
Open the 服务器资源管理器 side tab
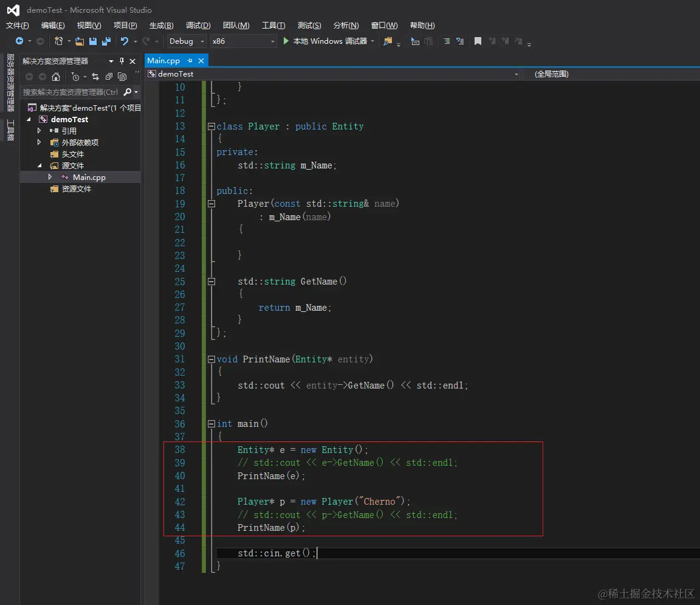click(10, 82)
